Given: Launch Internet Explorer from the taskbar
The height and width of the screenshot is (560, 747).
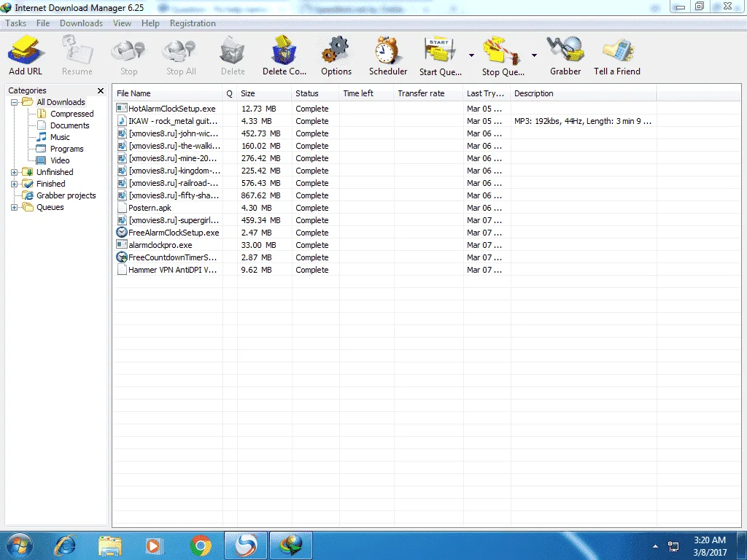Looking at the screenshot, I should (x=65, y=545).
